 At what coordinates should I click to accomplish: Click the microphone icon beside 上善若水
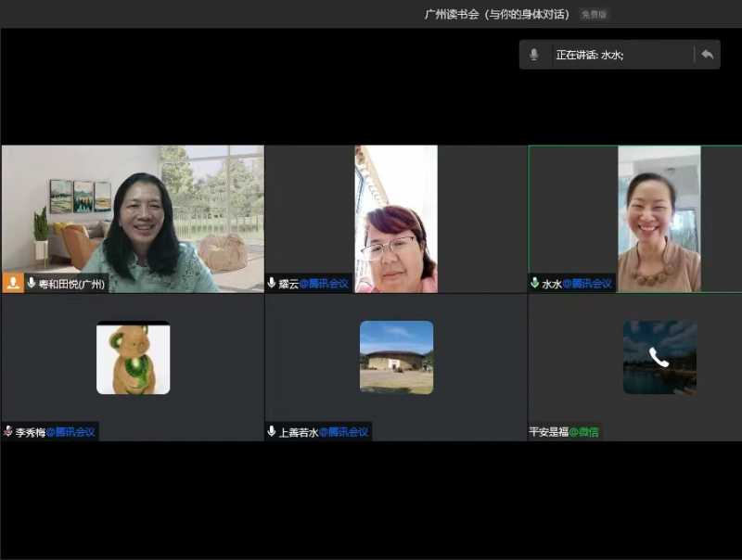[x=272, y=431]
